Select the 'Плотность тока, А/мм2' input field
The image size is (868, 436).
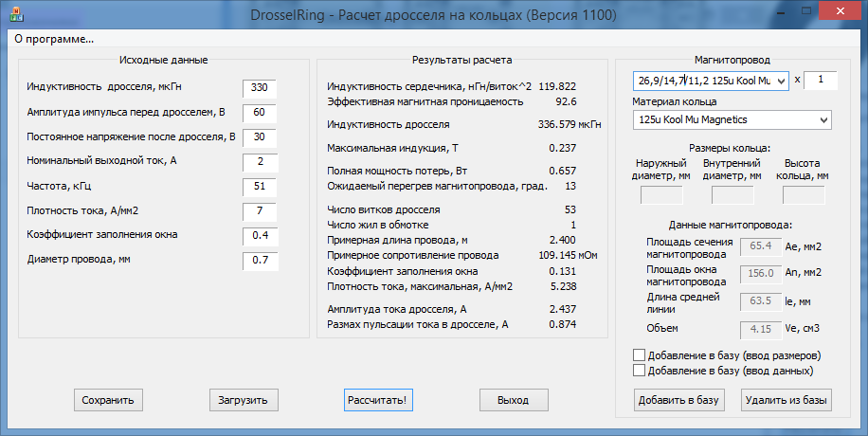pos(260,210)
